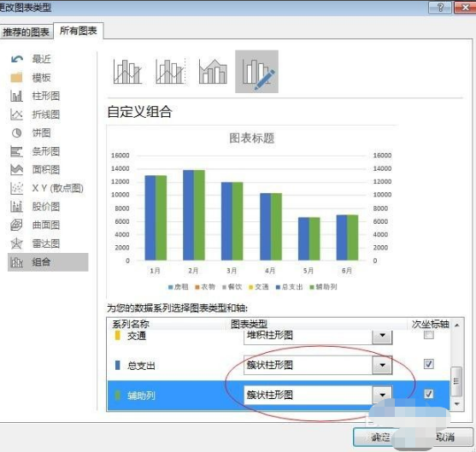Open chart type dropdown for 辅助列 series
Screen dimensions: 476x452
pyautogui.click(x=382, y=395)
